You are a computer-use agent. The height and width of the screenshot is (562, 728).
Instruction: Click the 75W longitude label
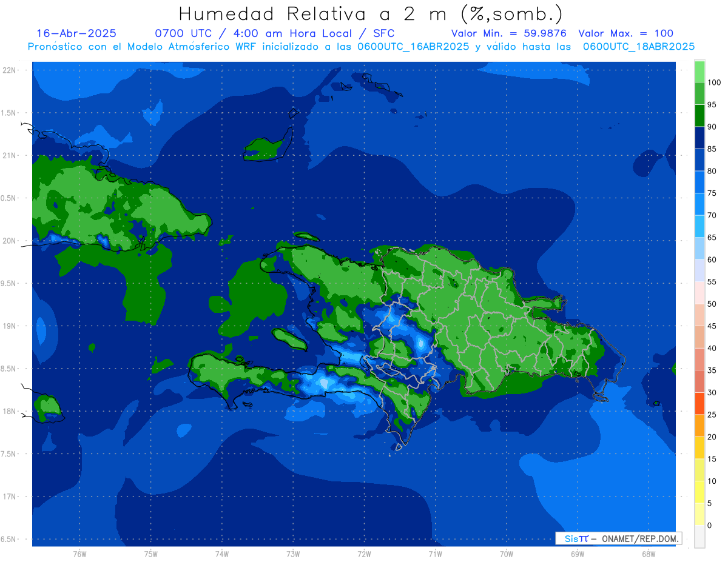pyautogui.click(x=151, y=554)
